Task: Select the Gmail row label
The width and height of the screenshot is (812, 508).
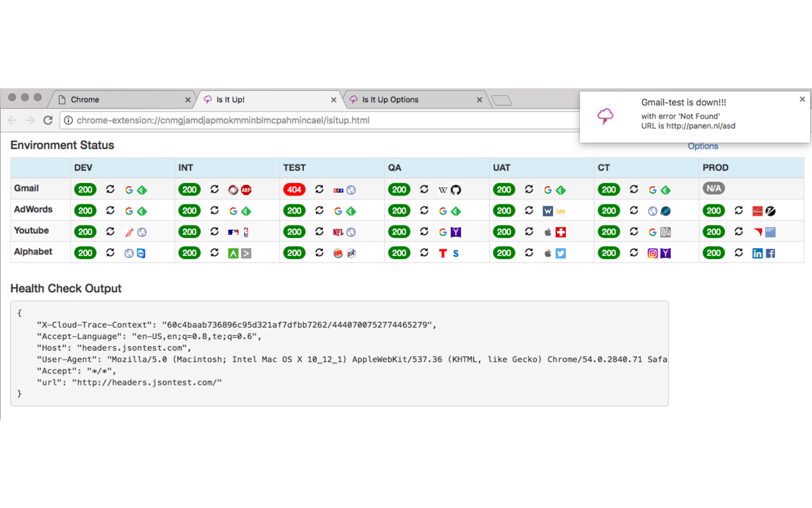Action: pyautogui.click(x=26, y=188)
